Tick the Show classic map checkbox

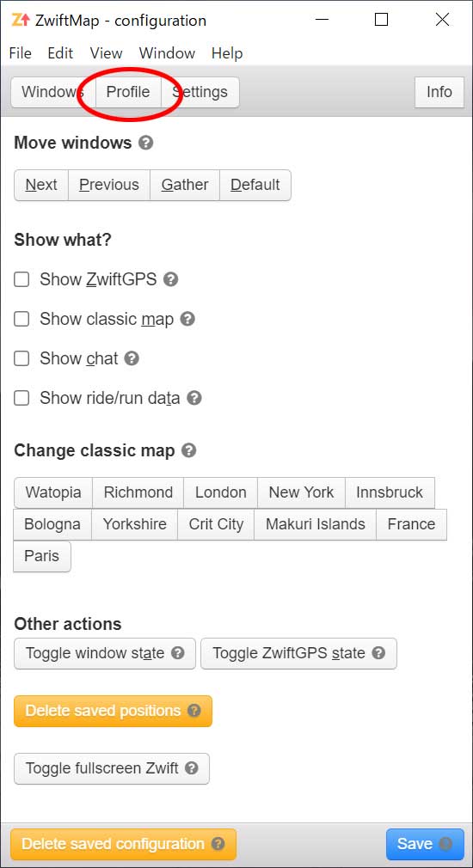click(x=21, y=320)
